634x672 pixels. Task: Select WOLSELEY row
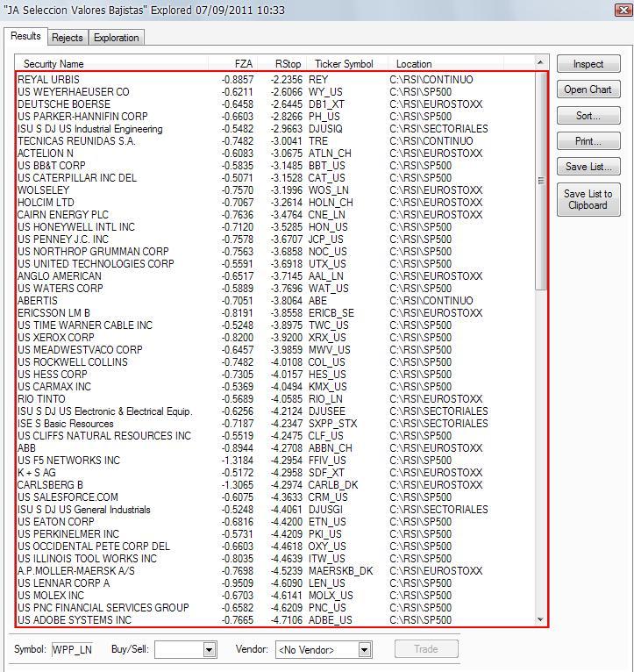pyautogui.click(x=275, y=190)
